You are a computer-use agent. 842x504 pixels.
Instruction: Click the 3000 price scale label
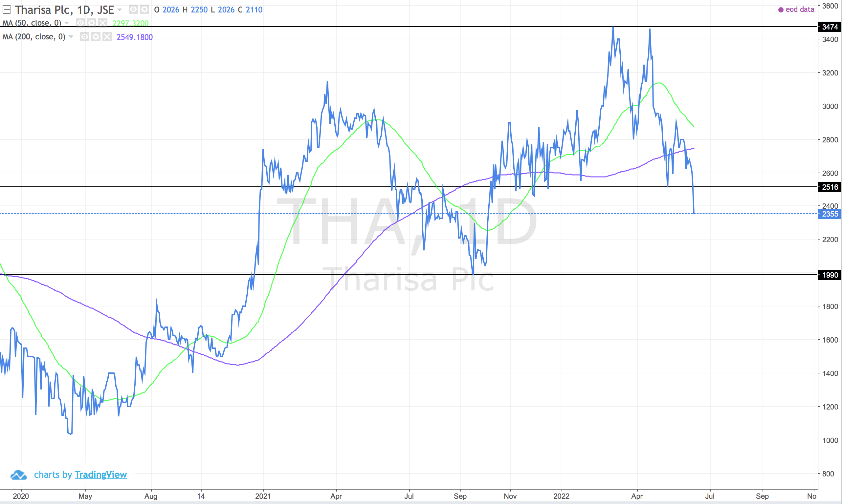pyautogui.click(x=830, y=106)
